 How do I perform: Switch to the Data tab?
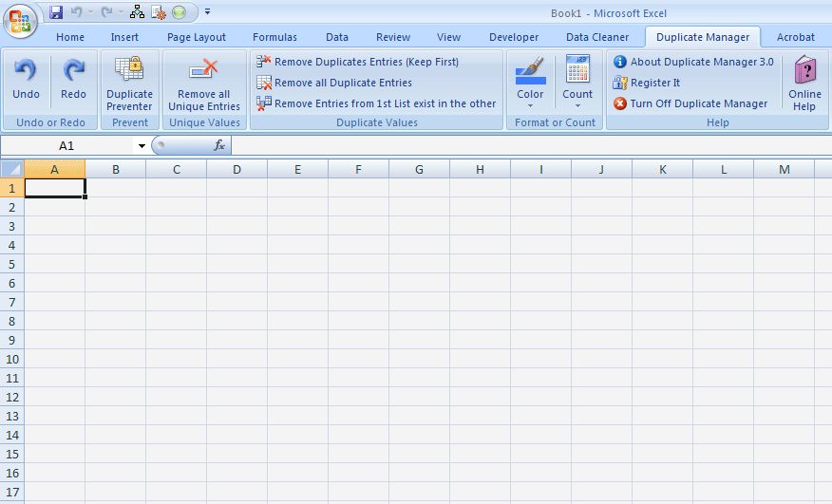[337, 37]
